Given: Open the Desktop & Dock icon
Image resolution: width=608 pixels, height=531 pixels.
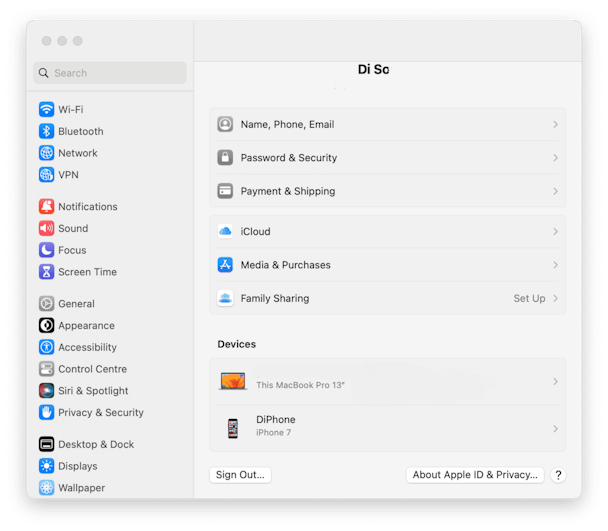Looking at the screenshot, I should pos(46,444).
